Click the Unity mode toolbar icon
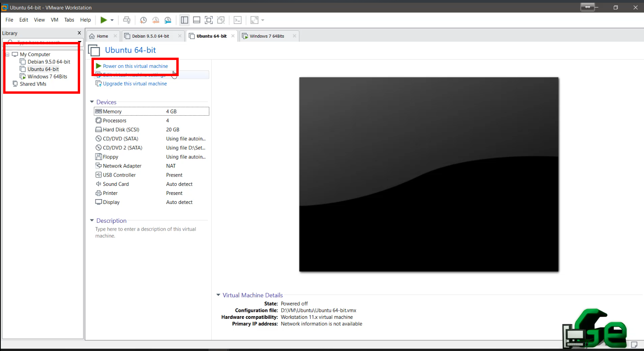Viewport: 644px width, 351px height. pyautogui.click(x=221, y=20)
